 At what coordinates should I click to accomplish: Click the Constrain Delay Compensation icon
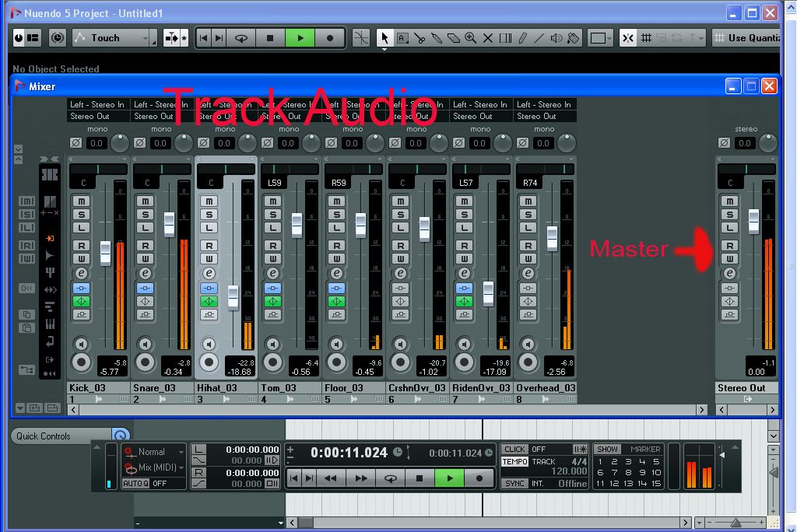pos(58,38)
